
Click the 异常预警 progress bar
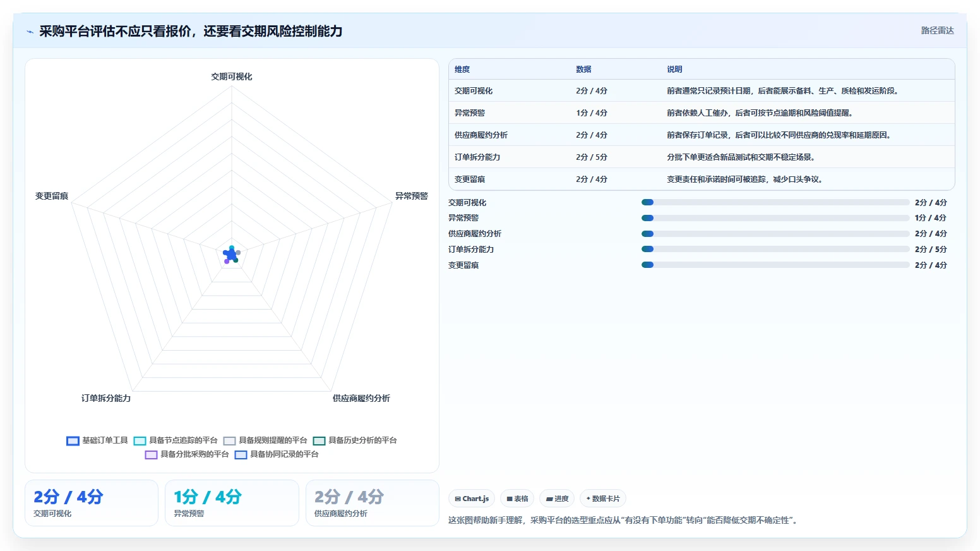pyautogui.click(x=775, y=218)
